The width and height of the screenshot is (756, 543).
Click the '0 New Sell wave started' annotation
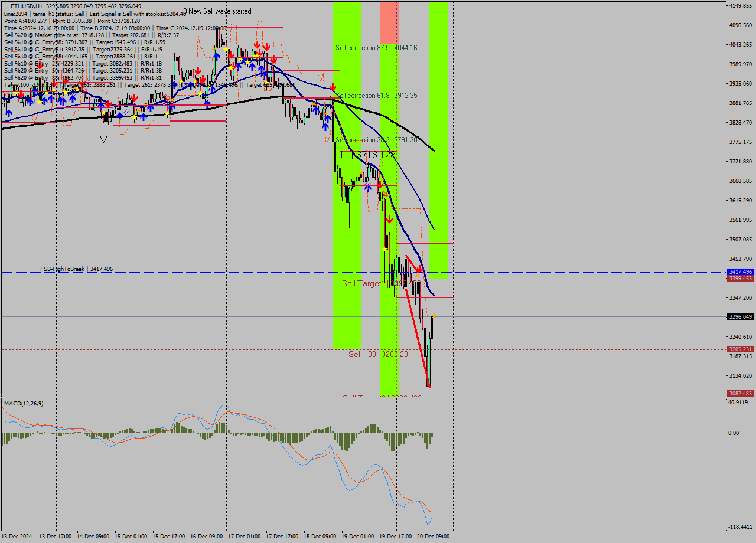pos(217,11)
